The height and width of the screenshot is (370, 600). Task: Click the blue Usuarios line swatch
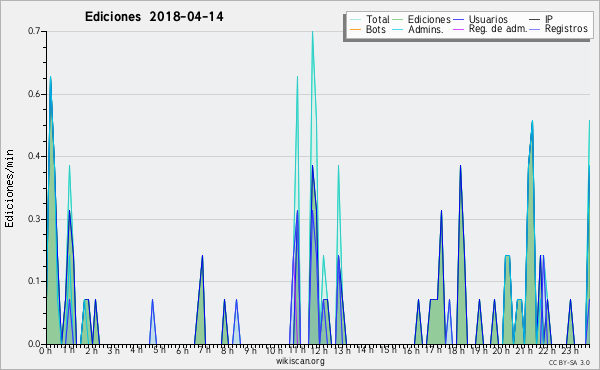(458, 20)
